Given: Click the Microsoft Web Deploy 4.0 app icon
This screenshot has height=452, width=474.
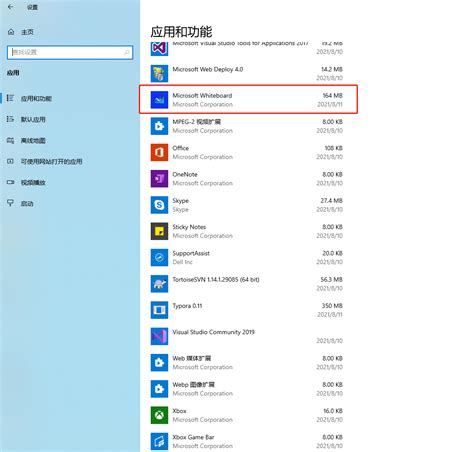Looking at the screenshot, I should (x=159, y=73).
